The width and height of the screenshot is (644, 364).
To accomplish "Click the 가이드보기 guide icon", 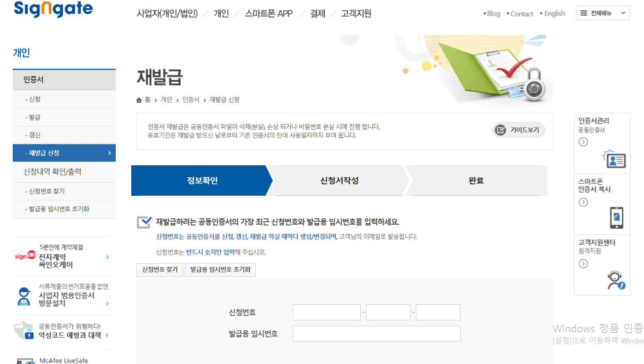I will click(500, 130).
